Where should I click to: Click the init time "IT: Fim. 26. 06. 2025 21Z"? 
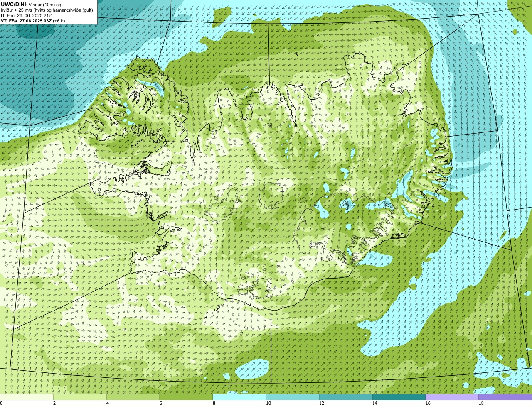click(26, 15)
